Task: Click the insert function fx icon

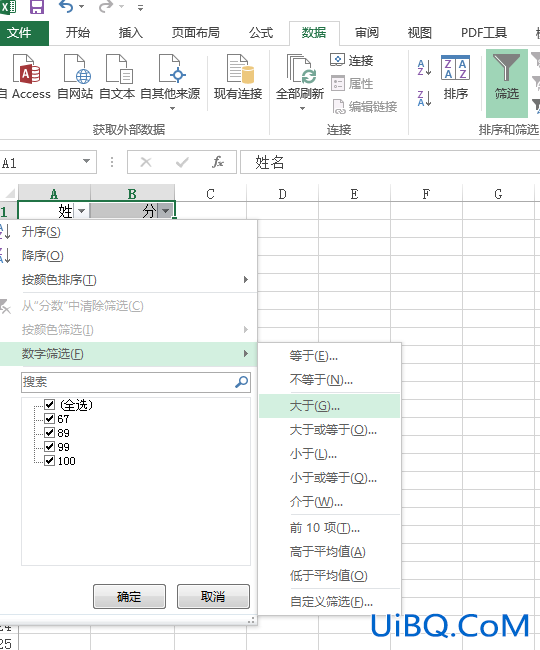Action: point(218,162)
